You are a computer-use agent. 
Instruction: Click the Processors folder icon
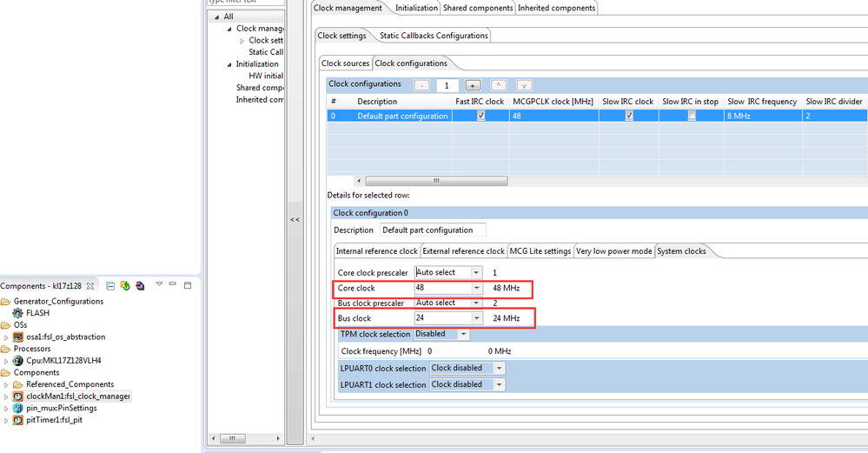[5, 349]
